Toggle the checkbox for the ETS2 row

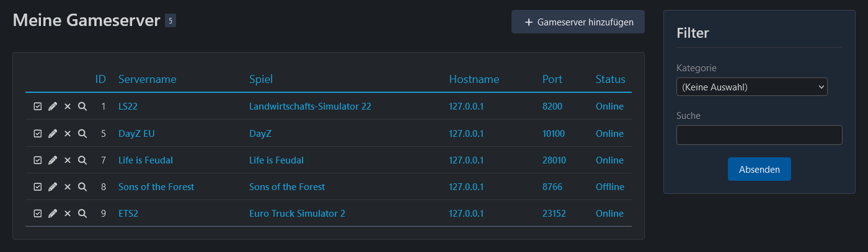click(x=38, y=214)
